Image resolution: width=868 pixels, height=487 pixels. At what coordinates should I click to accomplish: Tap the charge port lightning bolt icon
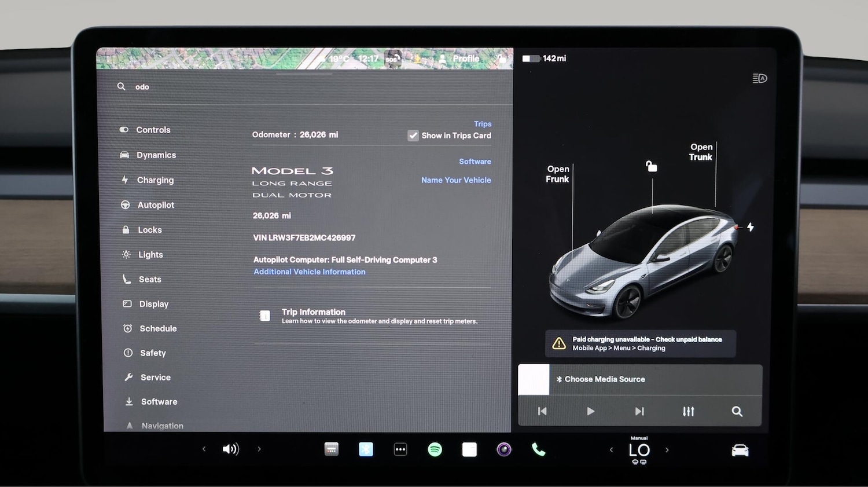(751, 227)
